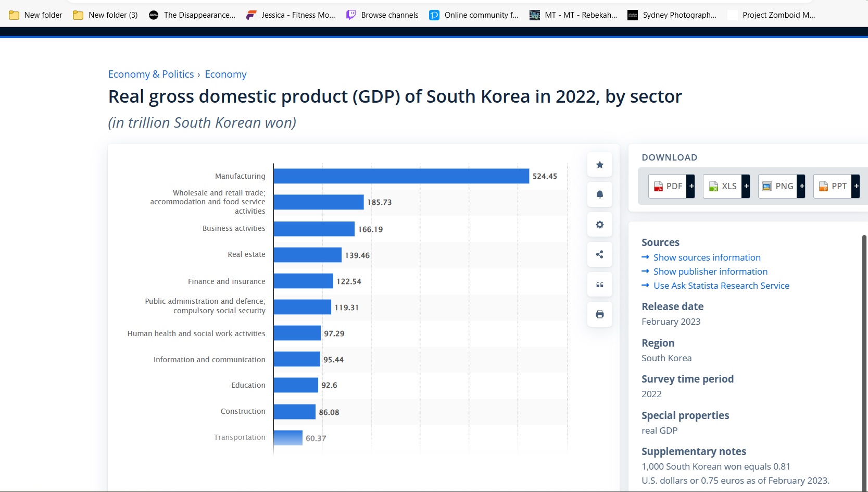Click the Public administration and defence label
This screenshot has height=492, width=868.
pyautogui.click(x=205, y=306)
